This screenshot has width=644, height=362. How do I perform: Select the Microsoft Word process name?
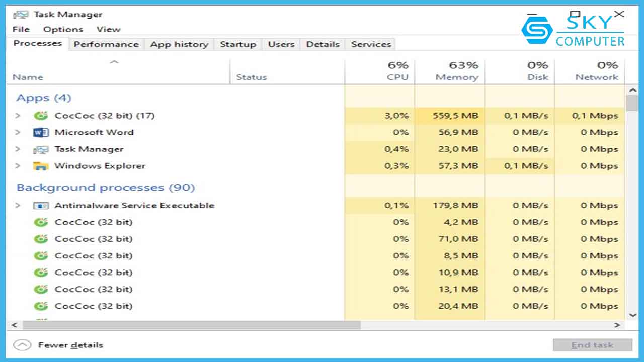pyautogui.click(x=94, y=133)
